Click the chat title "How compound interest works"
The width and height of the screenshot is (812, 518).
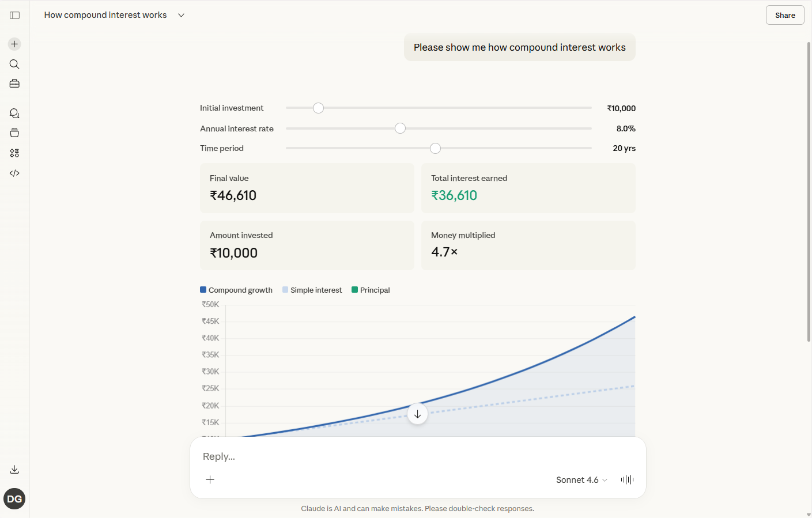[x=105, y=15]
